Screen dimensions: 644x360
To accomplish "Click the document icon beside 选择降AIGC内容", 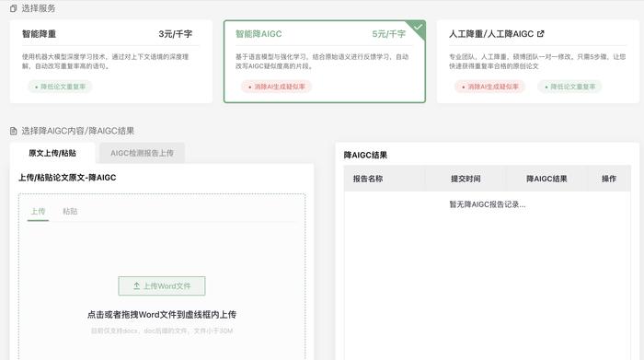I will tap(14, 131).
